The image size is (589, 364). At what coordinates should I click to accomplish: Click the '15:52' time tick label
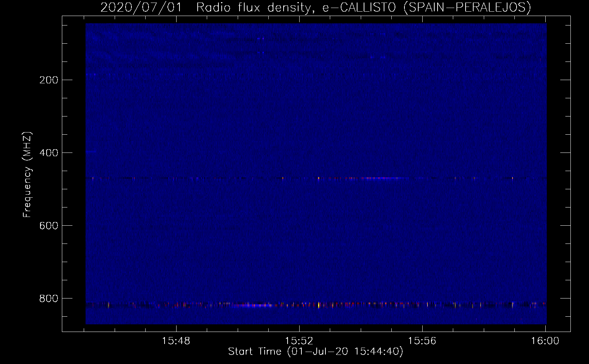point(299,341)
